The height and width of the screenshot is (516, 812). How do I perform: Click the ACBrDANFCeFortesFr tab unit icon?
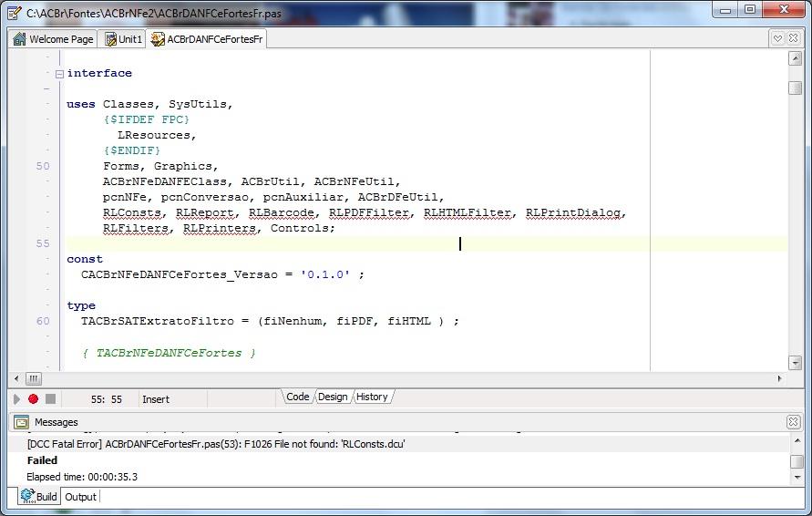pyautogui.click(x=158, y=39)
